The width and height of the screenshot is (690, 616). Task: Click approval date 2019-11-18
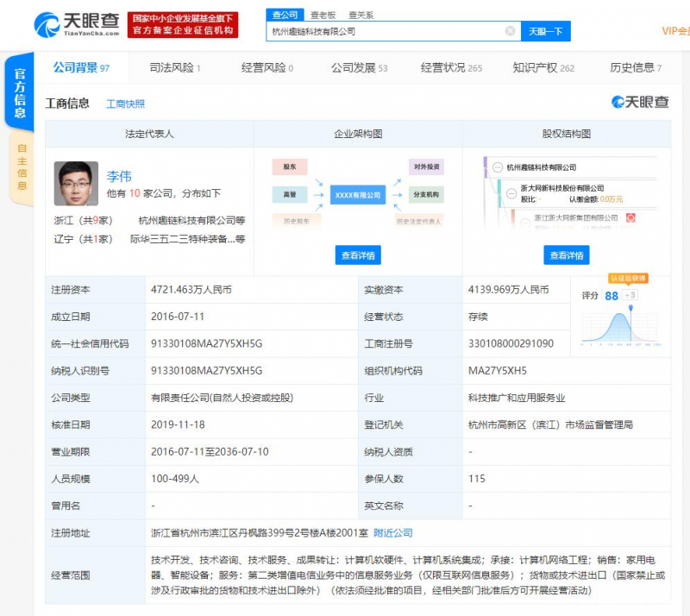coord(178,424)
